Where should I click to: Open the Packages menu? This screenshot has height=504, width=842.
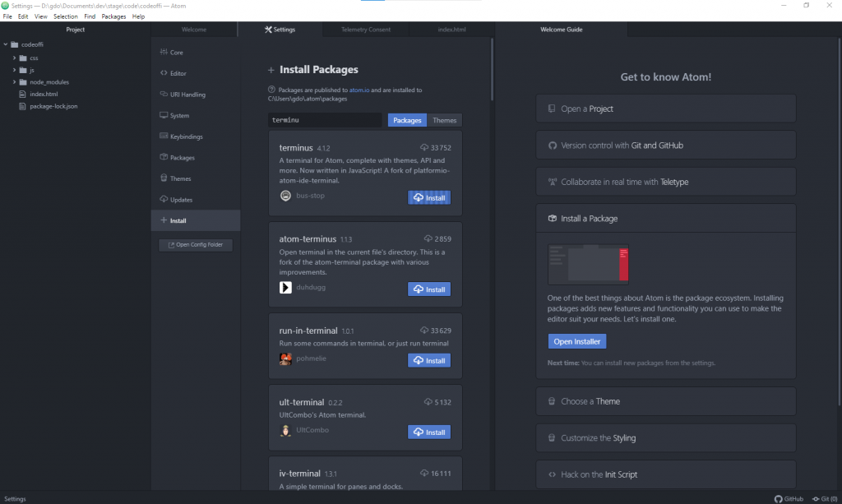tap(113, 16)
